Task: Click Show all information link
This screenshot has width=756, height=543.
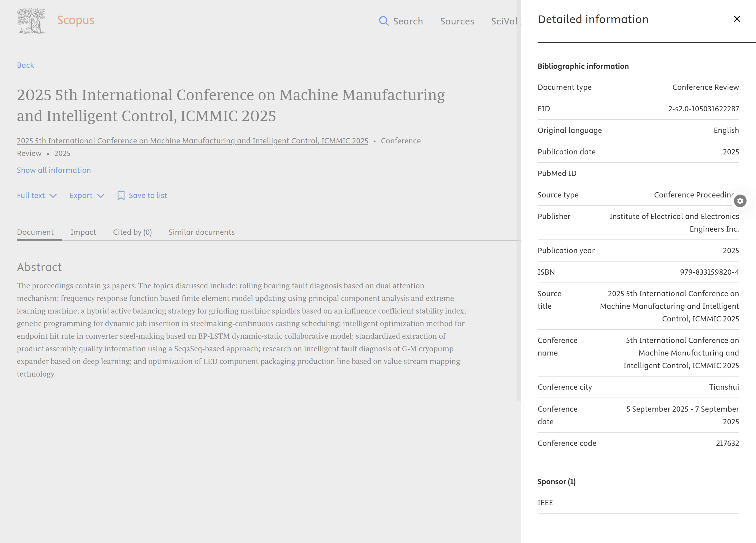Action: (x=54, y=170)
